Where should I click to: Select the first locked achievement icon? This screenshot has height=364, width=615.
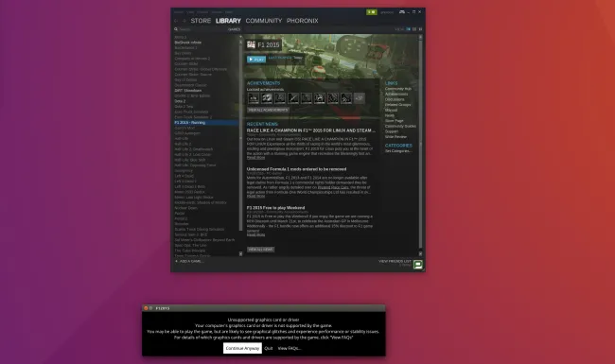coord(254,98)
